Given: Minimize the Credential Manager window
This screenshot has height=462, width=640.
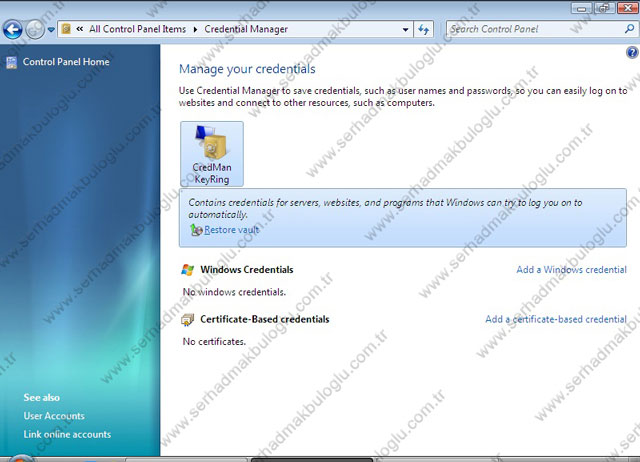Looking at the screenshot, I should tap(582, 8).
